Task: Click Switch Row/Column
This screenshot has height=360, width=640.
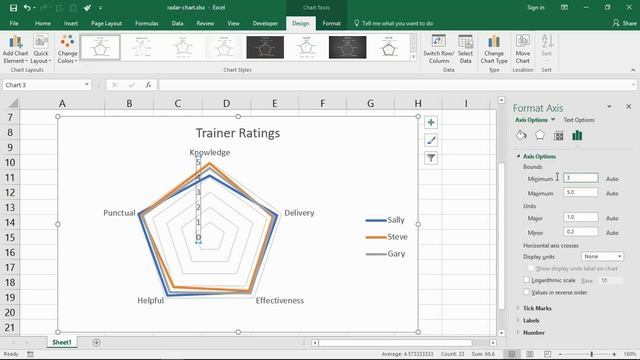Action: click(439, 49)
